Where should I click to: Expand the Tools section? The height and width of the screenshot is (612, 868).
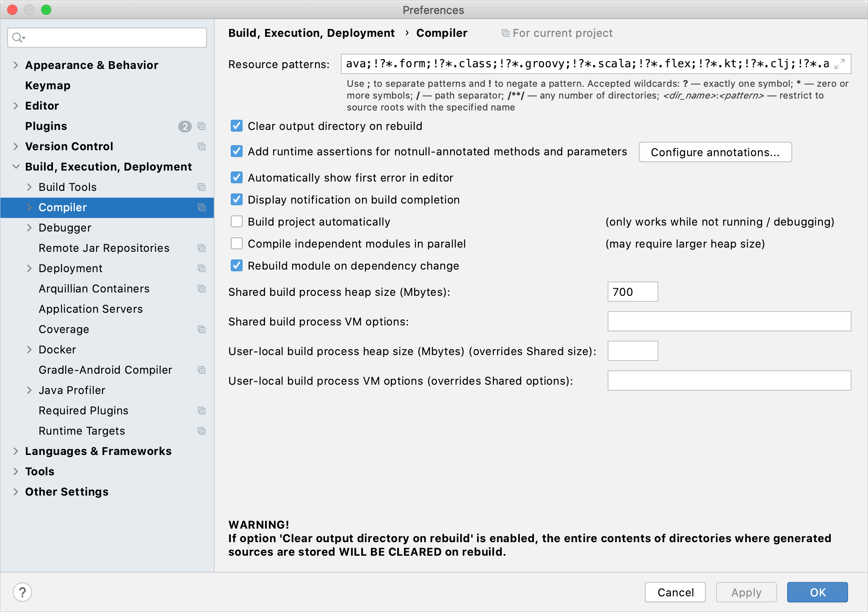pos(16,471)
